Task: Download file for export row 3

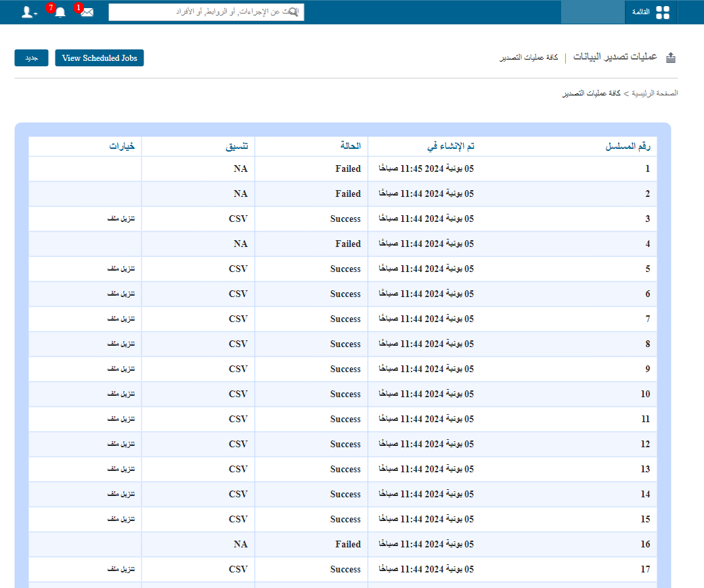Action: pos(120,219)
